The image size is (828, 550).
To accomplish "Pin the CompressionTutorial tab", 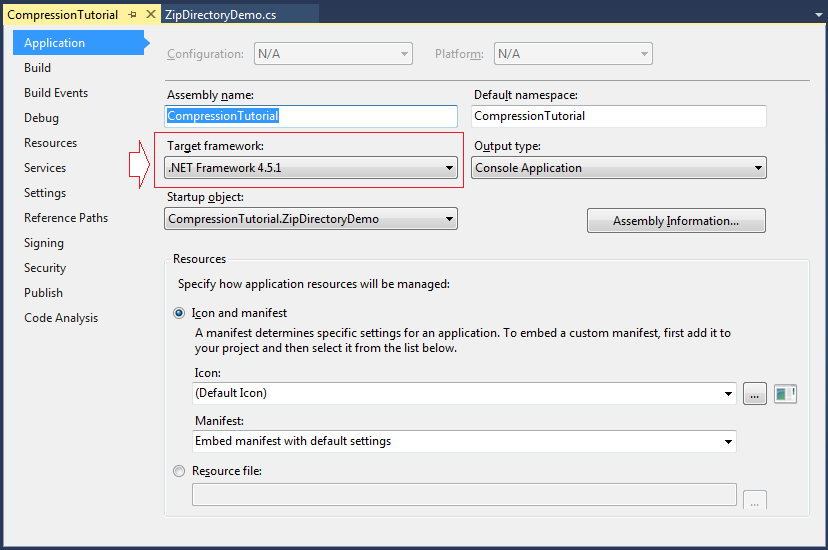I will point(133,15).
